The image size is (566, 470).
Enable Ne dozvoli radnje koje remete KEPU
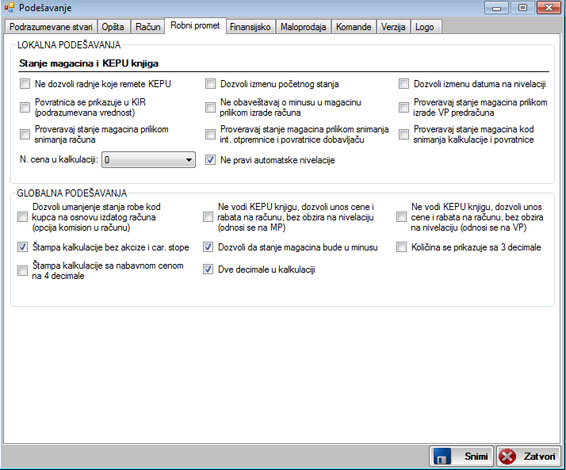25,84
